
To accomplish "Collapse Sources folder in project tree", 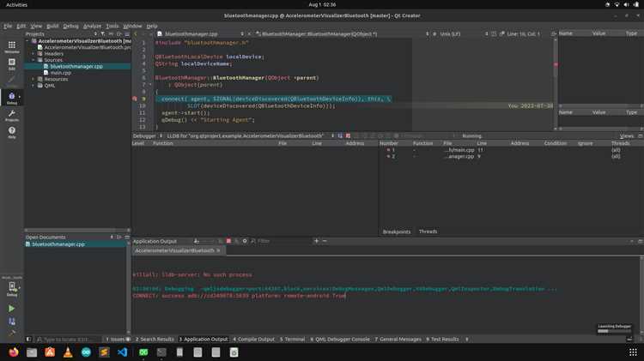I will point(33,60).
